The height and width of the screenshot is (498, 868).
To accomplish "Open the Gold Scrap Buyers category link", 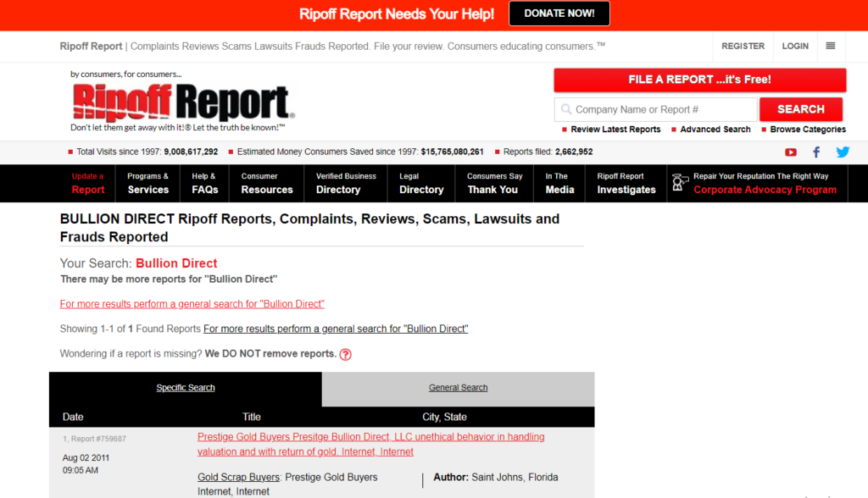I will [x=238, y=477].
